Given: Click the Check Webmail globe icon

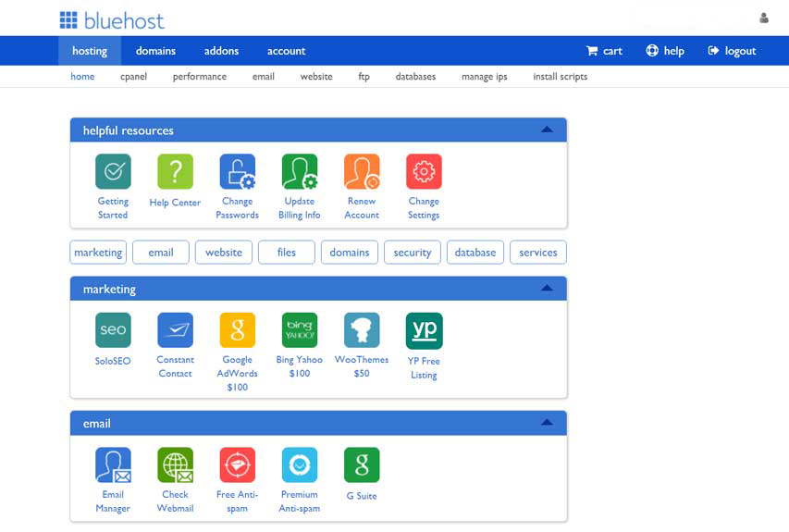Looking at the screenshot, I should pos(175,465).
